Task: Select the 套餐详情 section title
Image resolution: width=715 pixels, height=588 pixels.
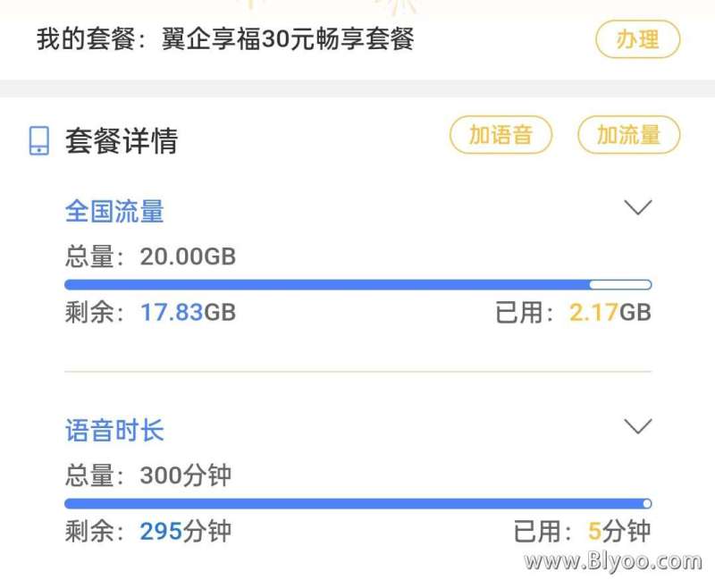Action: tap(122, 141)
